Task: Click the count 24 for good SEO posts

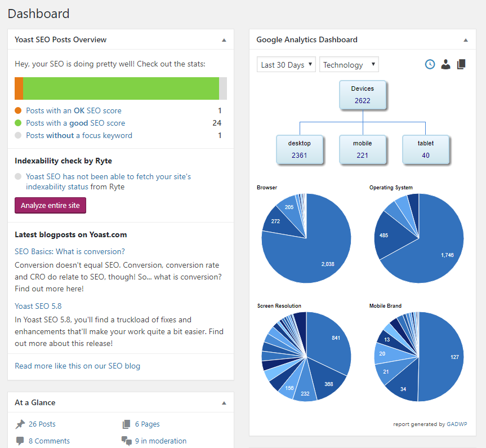Action: click(x=217, y=123)
